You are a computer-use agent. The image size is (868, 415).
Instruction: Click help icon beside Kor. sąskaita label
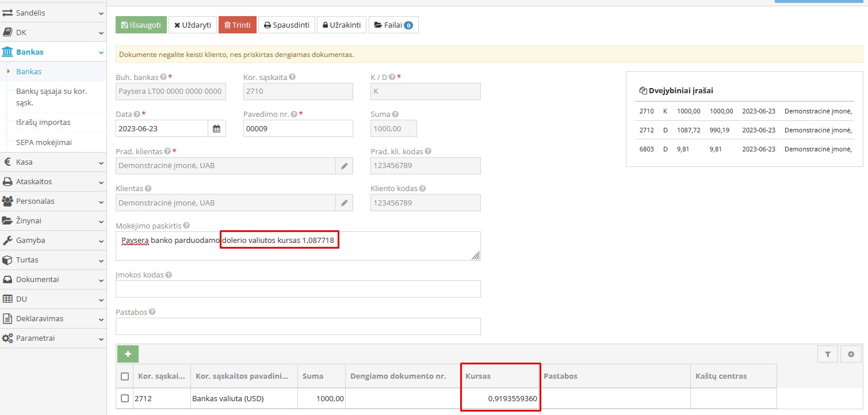(x=292, y=77)
